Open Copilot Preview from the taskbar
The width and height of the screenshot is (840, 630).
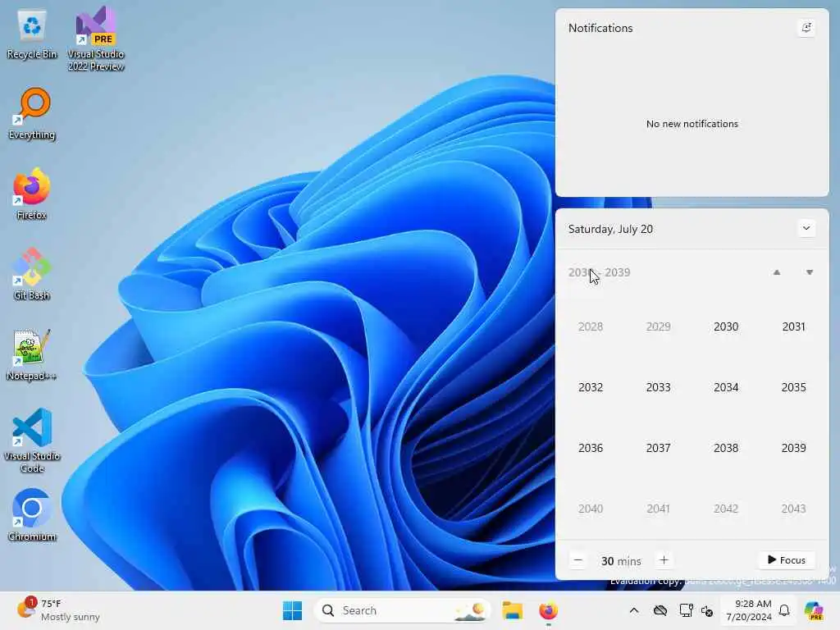coord(814,610)
